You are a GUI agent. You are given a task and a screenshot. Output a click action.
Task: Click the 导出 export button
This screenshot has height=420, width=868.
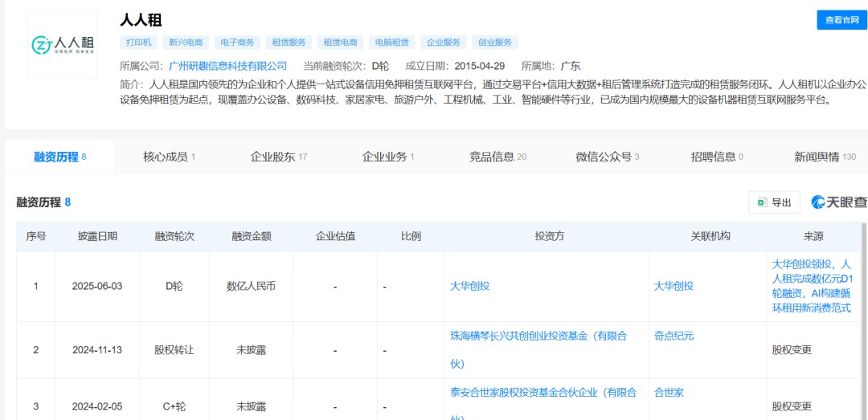tap(774, 202)
